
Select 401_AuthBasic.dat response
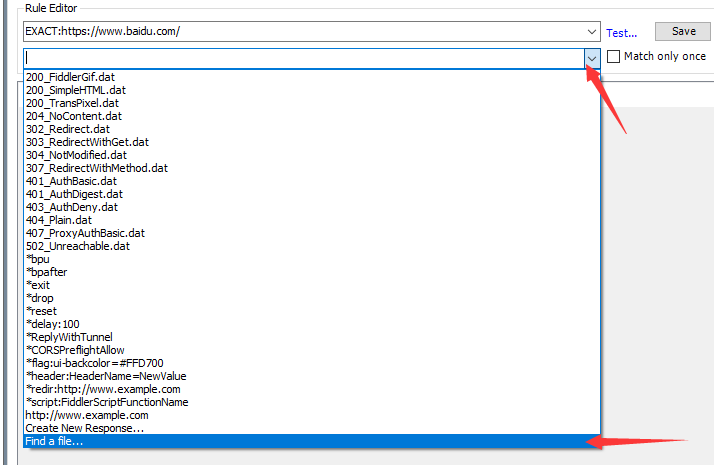click(74, 181)
